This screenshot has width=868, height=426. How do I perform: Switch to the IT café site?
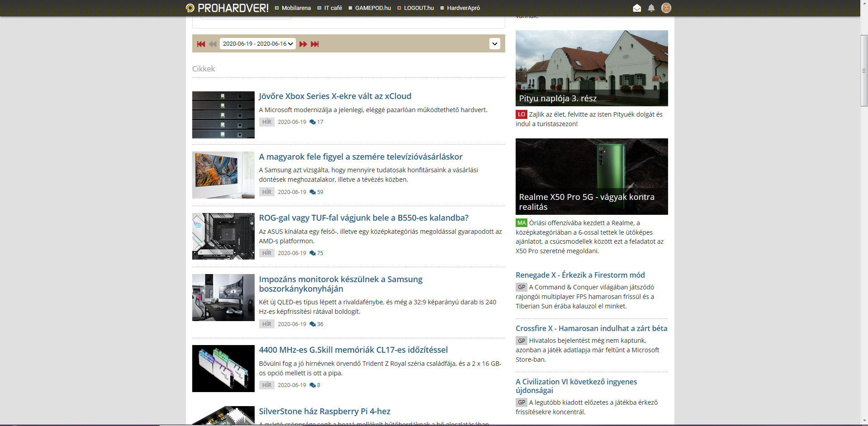(x=330, y=8)
